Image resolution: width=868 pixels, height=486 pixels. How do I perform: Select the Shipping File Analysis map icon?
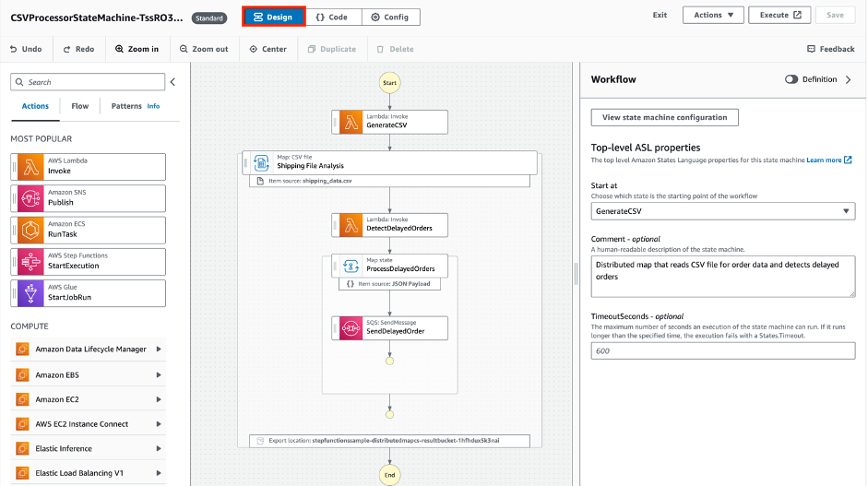[261, 162]
